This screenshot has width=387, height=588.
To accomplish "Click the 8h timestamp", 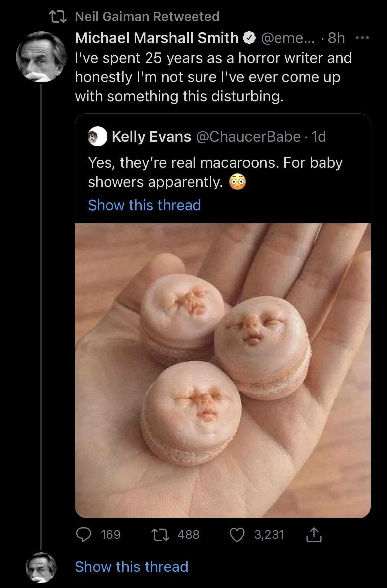I will click(336, 38).
